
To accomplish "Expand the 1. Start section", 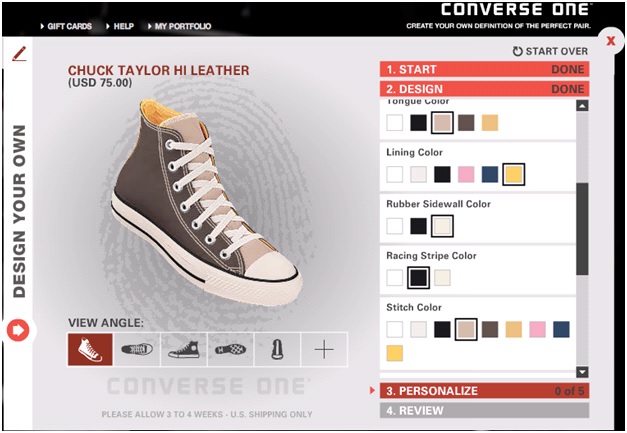I will (484, 70).
